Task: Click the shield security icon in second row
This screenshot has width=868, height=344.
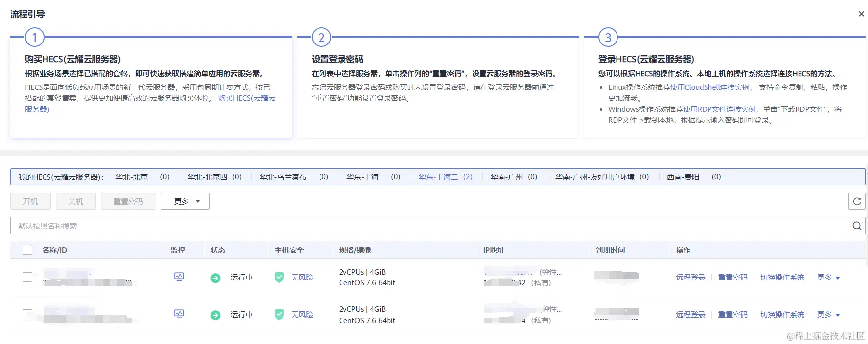Action: tap(279, 314)
